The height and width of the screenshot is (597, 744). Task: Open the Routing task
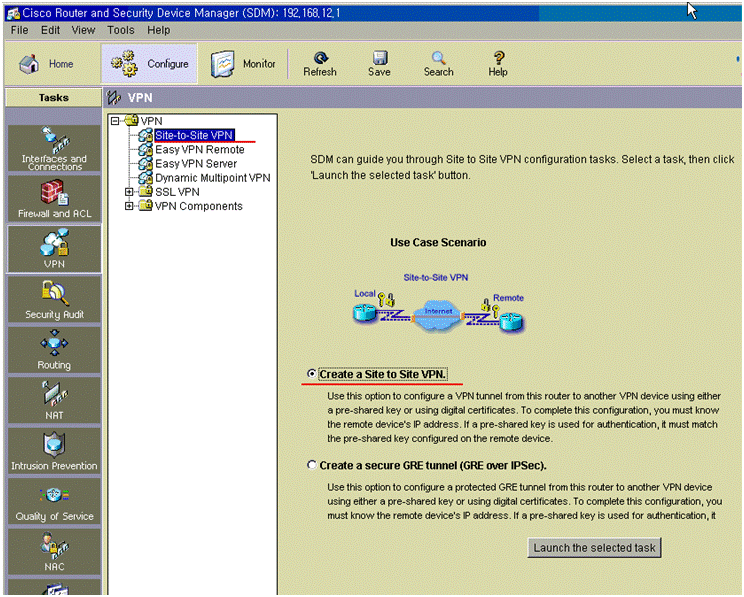54,350
